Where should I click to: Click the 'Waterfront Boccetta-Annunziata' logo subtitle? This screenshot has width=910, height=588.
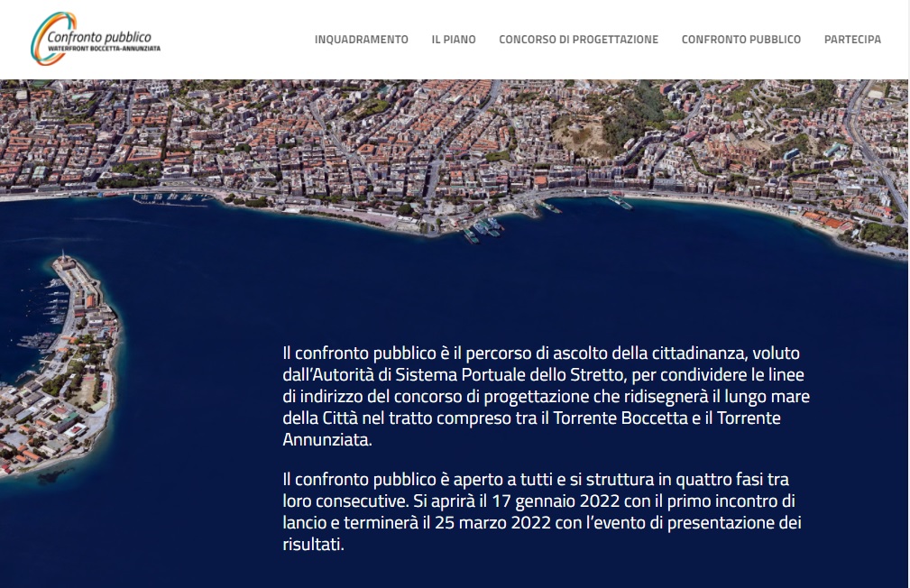(103, 48)
